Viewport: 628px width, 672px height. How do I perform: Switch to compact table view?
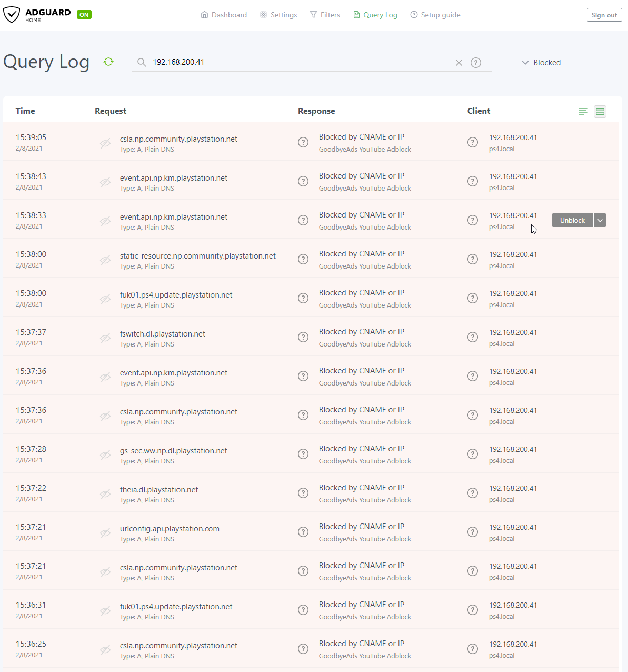583,112
